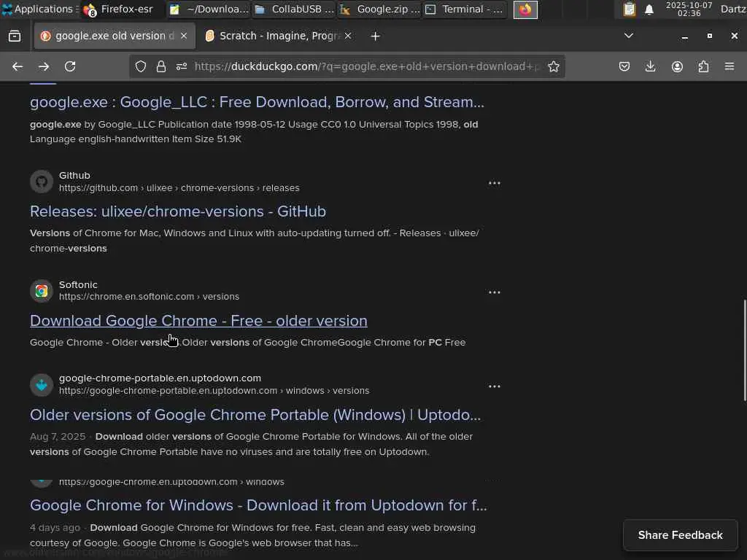Open the Extensions puzzle icon
This screenshot has height=560, width=747.
[703, 66]
